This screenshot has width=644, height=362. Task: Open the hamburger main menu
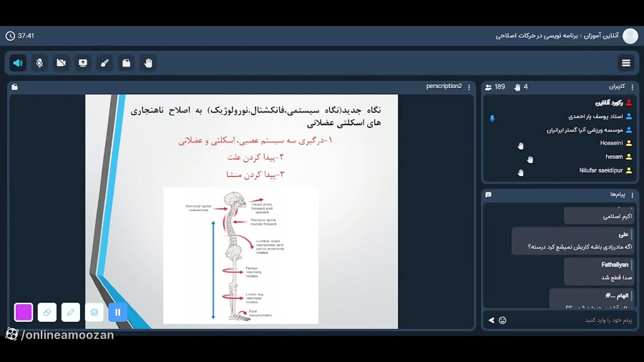[626, 63]
